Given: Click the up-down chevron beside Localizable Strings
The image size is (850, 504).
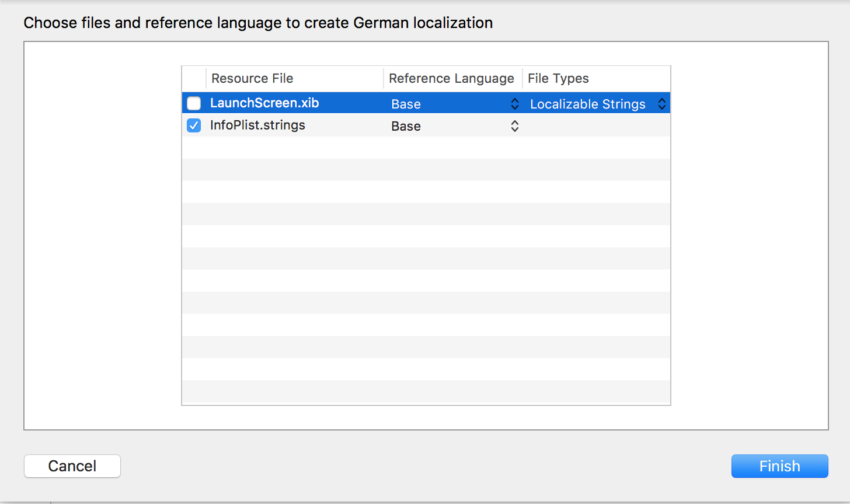Looking at the screenshot, I should [x=662, y=104].
